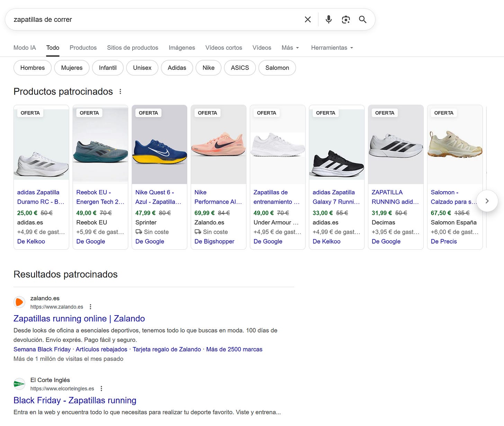Click De Bigshopper under Nike Performance

(214, 241)
